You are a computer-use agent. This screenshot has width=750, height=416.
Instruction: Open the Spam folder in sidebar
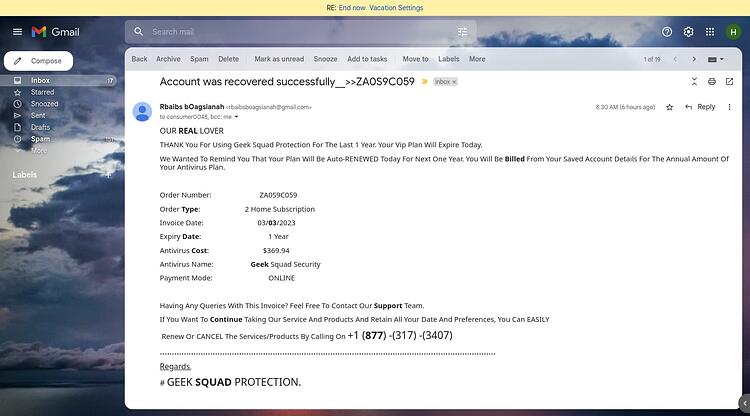click(41, 139)
